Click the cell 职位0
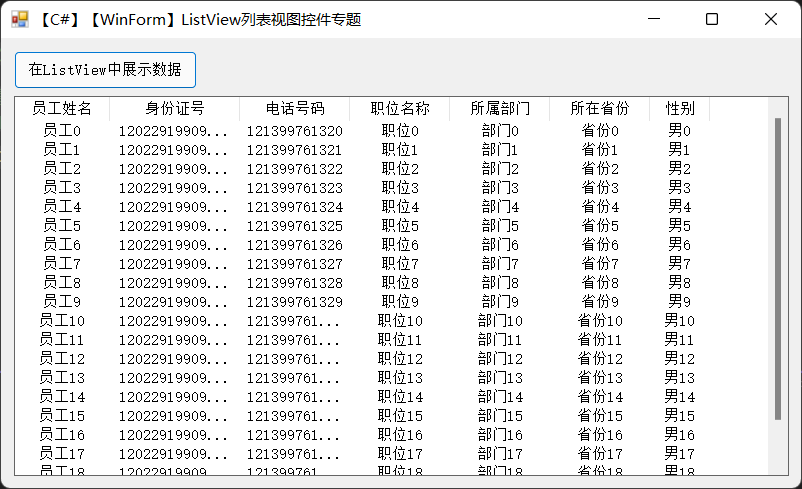 click(400, 131)
